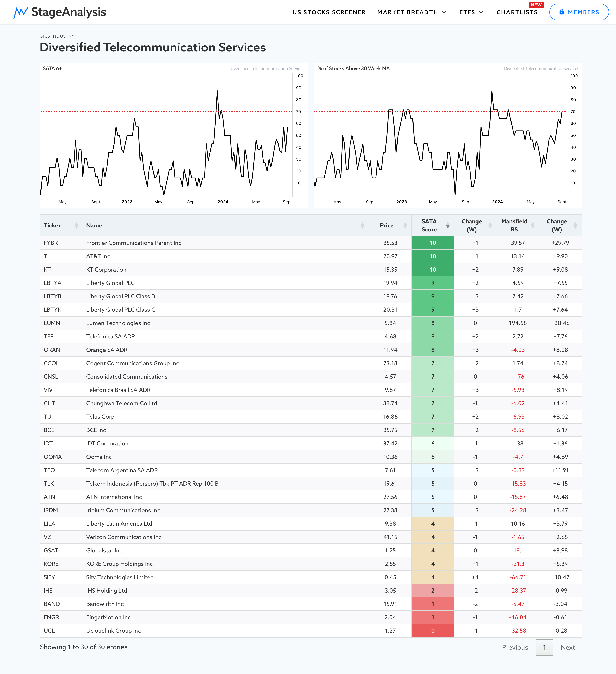Viewport: 616px width, 674px height.
Task: Select page 1 in pagination
Action: [x=544, y=647]
